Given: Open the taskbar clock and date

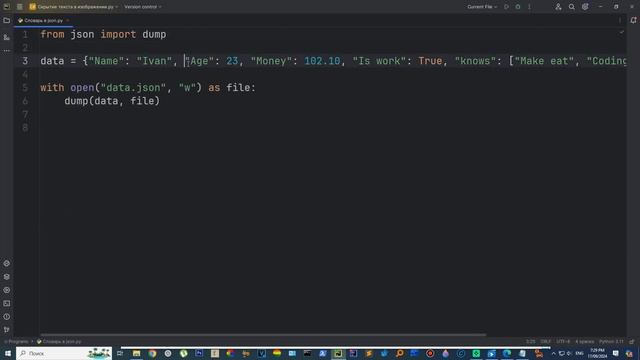Looking at the screenshot, I should (597, 353).
